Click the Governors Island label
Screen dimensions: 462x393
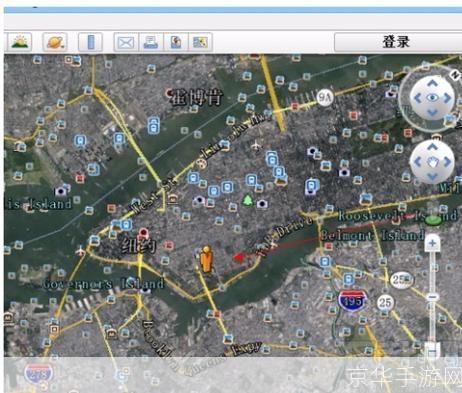pyautogui.click(x=104, y=284)
